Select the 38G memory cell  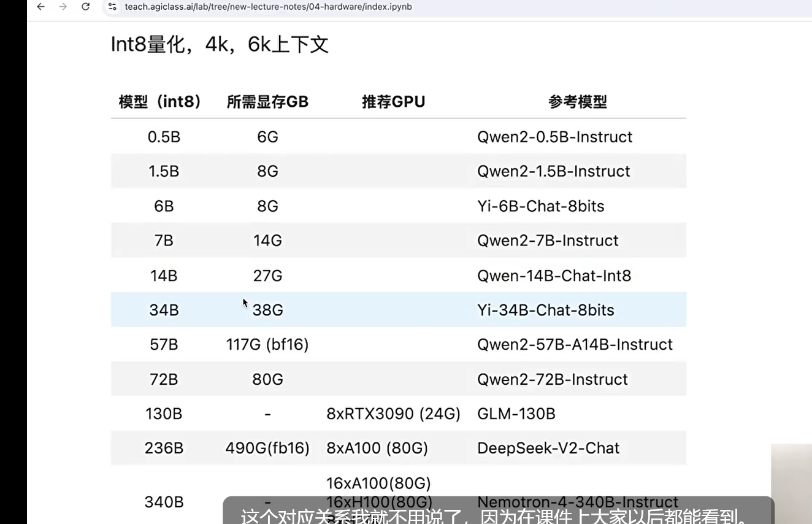click(267, 310)
